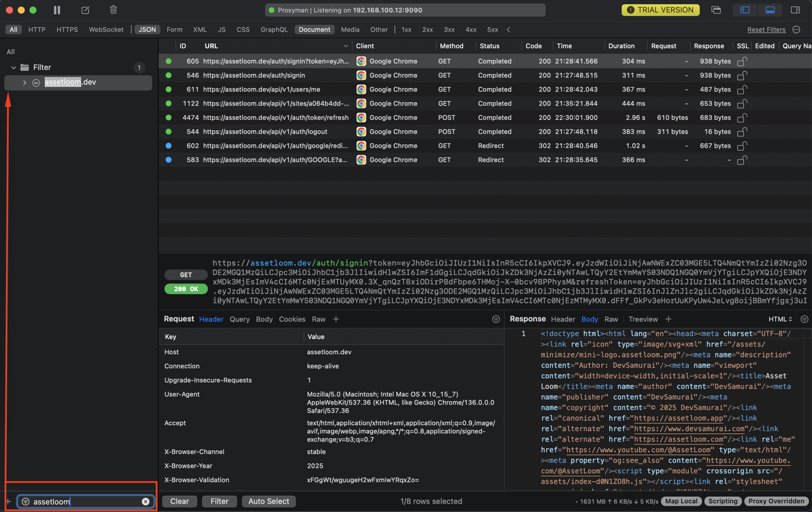Click the SSL lock icon for row 546
The height and width of the screenshot is (512, 812).
(742, 75)
